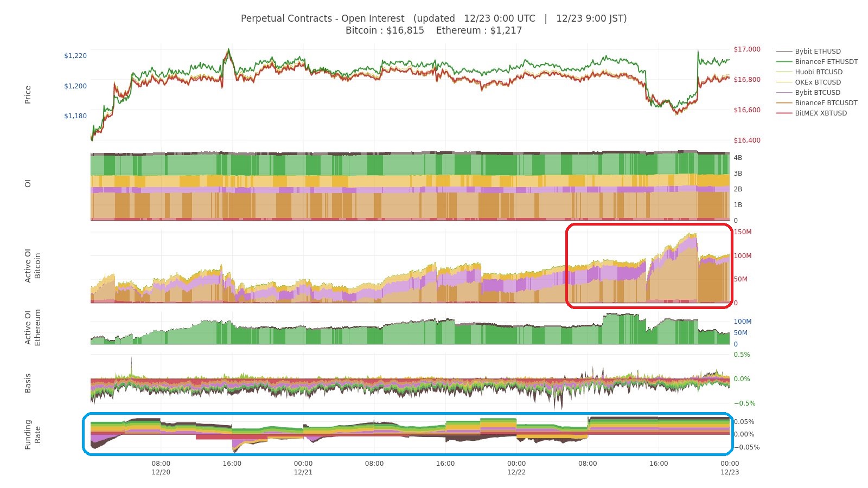Click the −0.05% Funding Rate tick
Screen dimensions: 868x488
click(746, 447)
